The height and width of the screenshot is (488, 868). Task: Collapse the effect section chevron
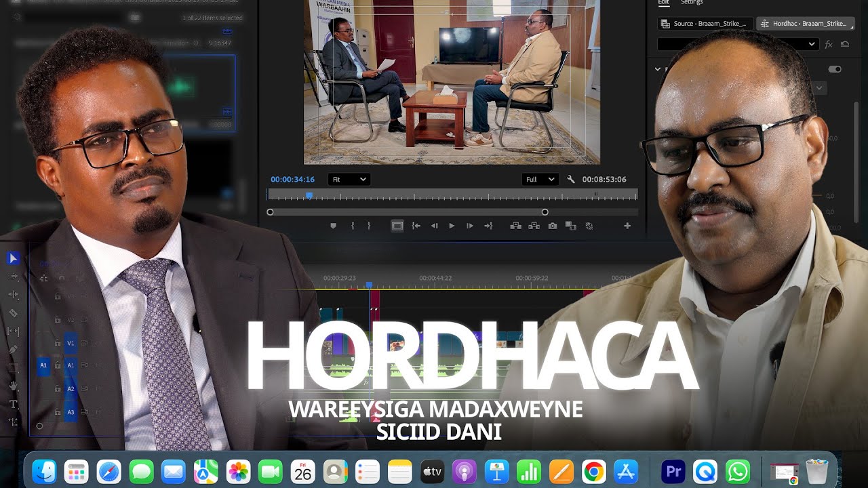coord(657,69)
